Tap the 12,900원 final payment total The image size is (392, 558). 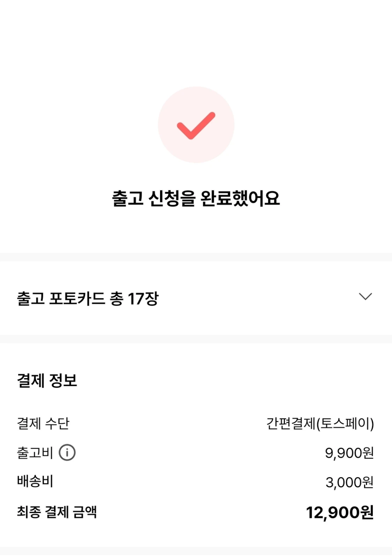[340, 512]
